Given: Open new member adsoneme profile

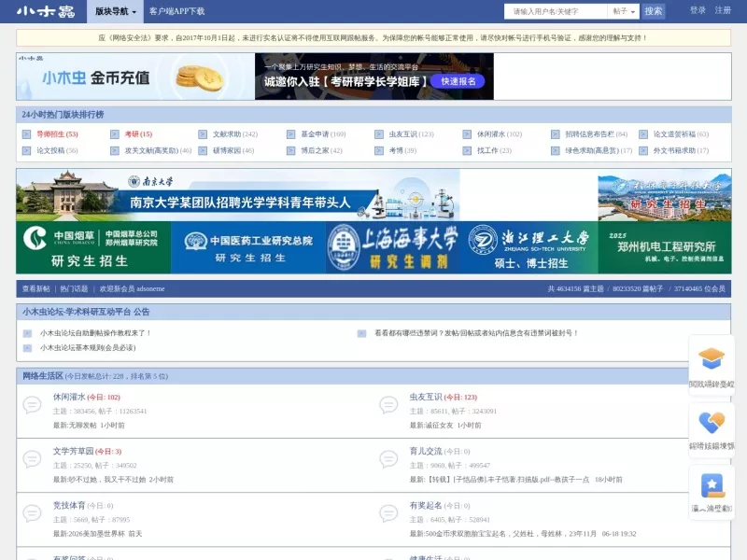Looking at the screenshot, I should coord(150,288).
